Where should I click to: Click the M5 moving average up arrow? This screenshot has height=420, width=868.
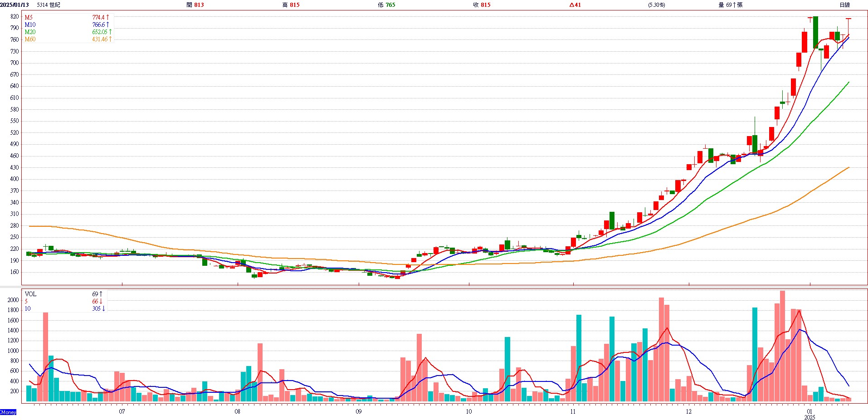pos(108,17)
